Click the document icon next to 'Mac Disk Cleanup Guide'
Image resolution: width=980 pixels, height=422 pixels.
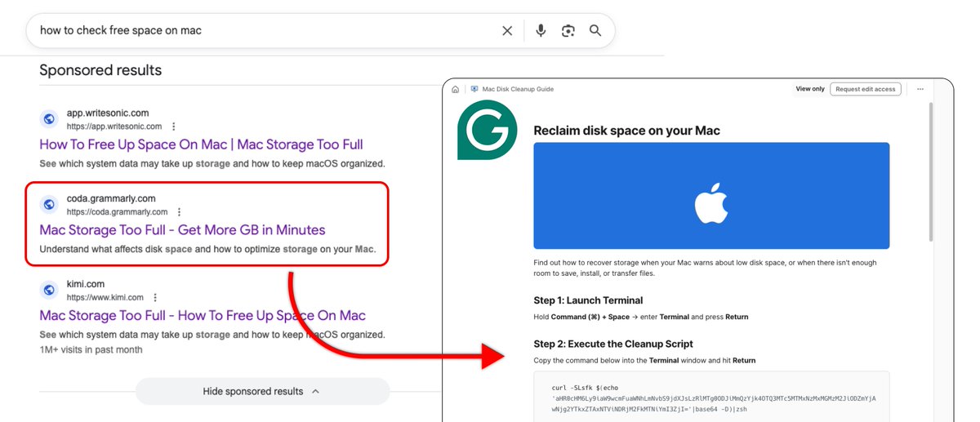pyautogui.click(x=474, y=89)
